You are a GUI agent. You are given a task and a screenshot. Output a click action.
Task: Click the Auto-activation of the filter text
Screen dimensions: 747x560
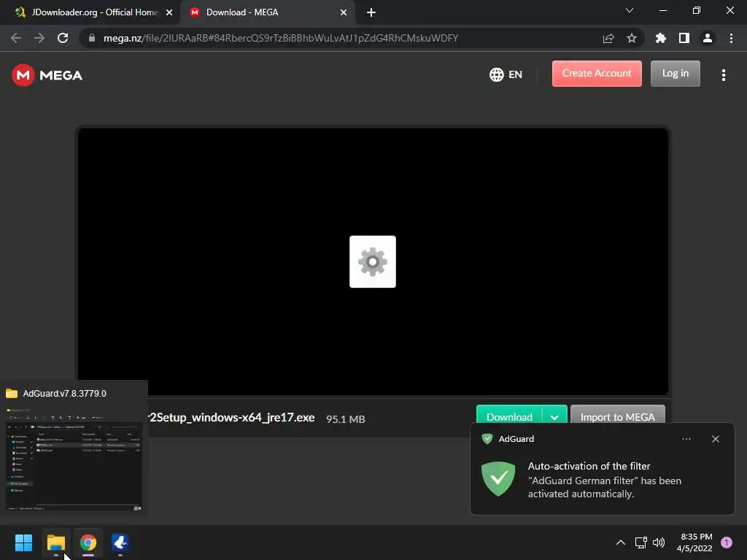[x=589, y=466]
